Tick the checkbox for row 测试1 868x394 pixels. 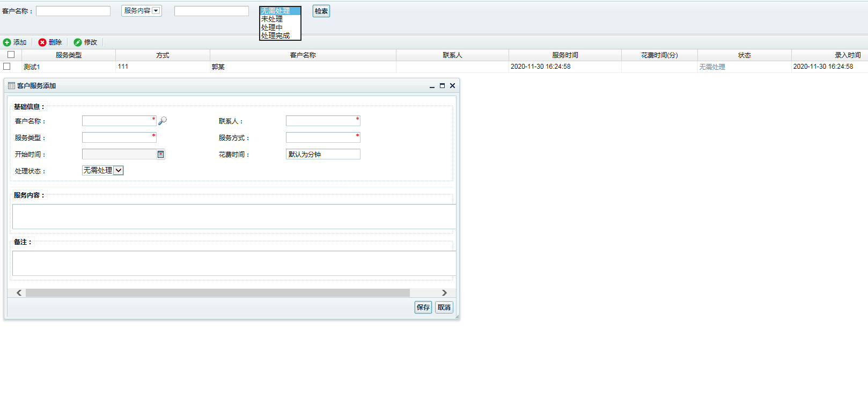pos(7,67)
